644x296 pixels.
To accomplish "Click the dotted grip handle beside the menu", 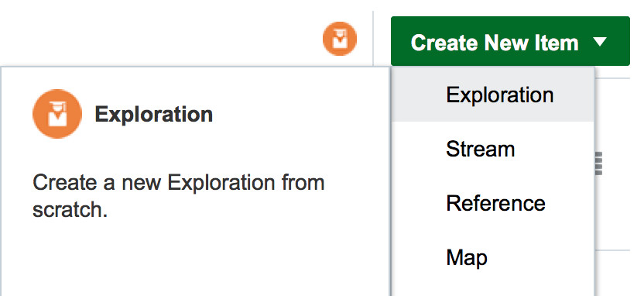I will click(599, 163).
